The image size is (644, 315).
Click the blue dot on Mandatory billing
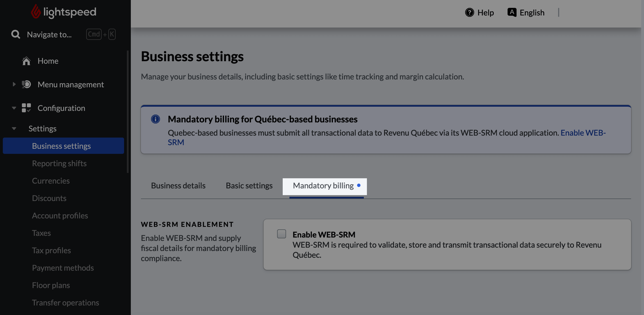pyautogui.click(x=358, y=185)
